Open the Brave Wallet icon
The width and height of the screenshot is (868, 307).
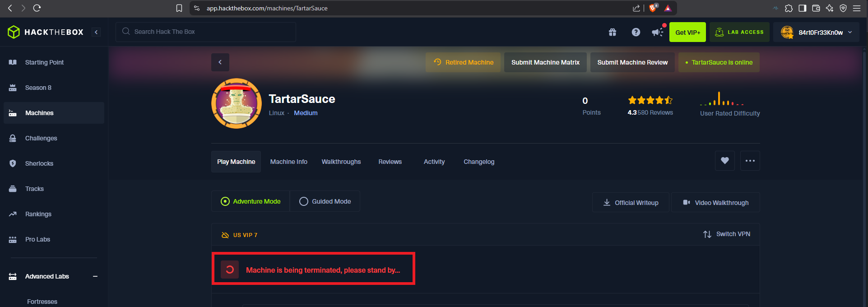click(x=816, y=8)
